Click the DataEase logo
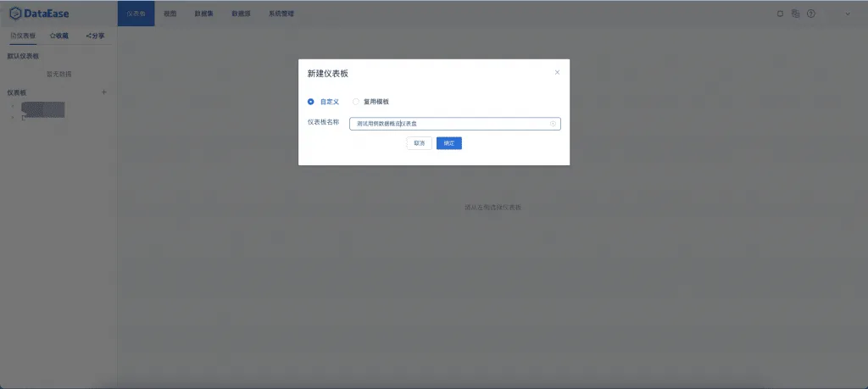 [39, 14]
